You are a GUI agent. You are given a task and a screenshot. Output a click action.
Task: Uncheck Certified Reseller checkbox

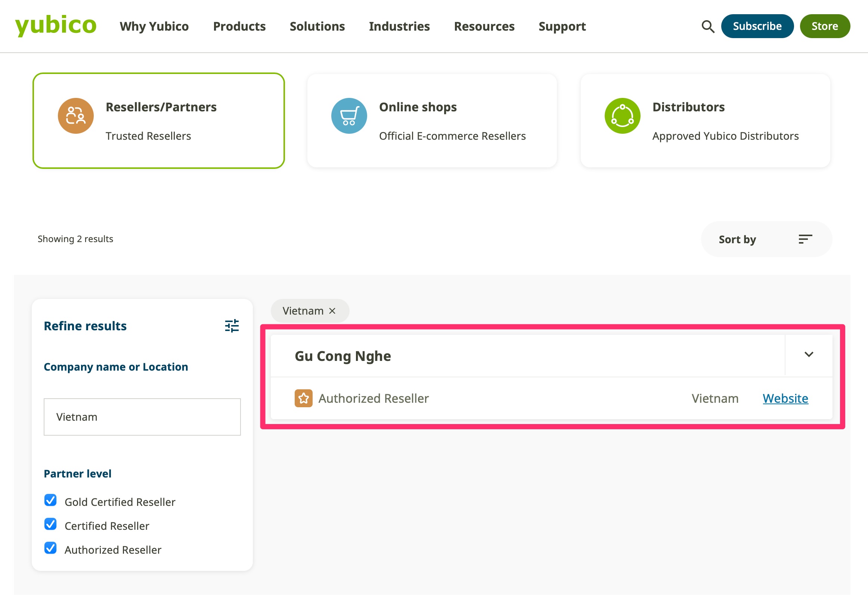[x=50, y=524]
